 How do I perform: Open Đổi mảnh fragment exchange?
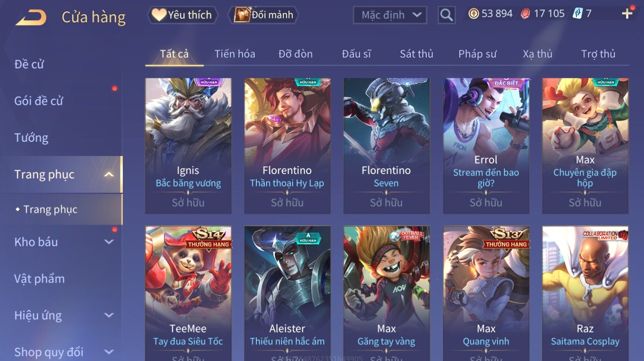(x=264, y=15)
